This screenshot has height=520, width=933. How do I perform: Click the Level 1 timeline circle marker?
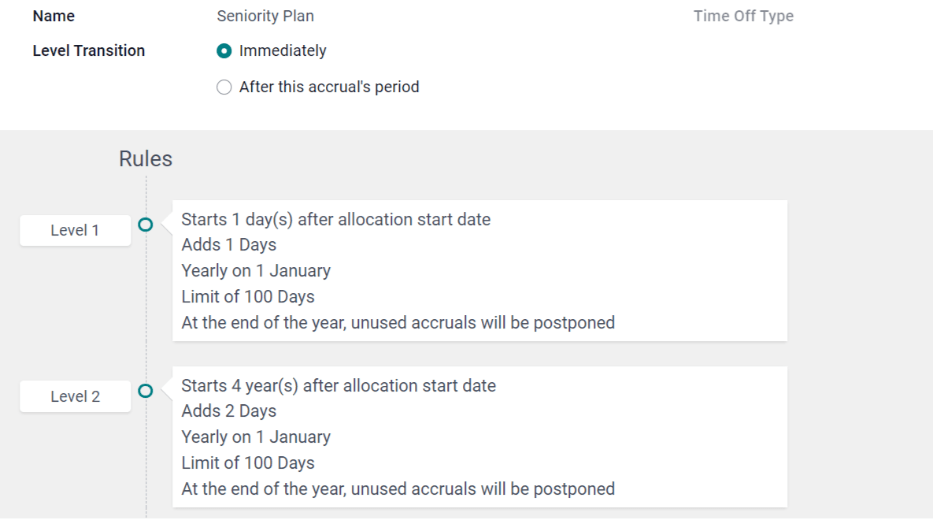(146, 225)
